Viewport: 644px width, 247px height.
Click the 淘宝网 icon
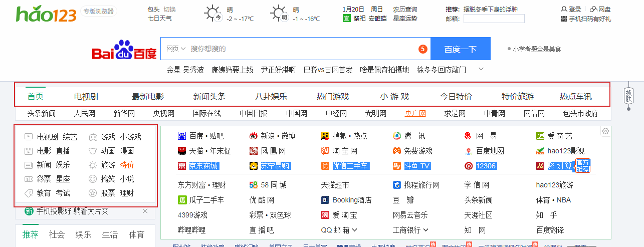click(x=325, y=151)
